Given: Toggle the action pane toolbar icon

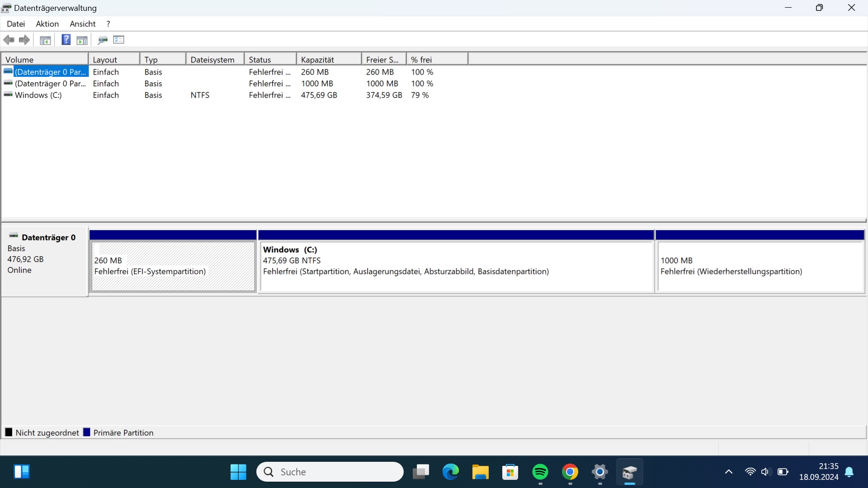Looking at the screenshot, I should pyautogui.click(x=82, y=40).
